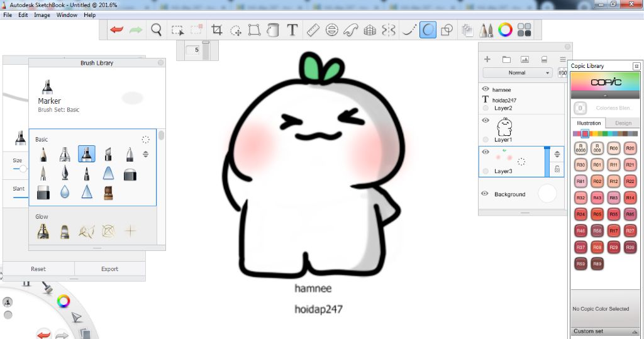Enable the French Curve tool
Image resolution: width=644 pixels, height=339 pixels.
click(351, 30)
